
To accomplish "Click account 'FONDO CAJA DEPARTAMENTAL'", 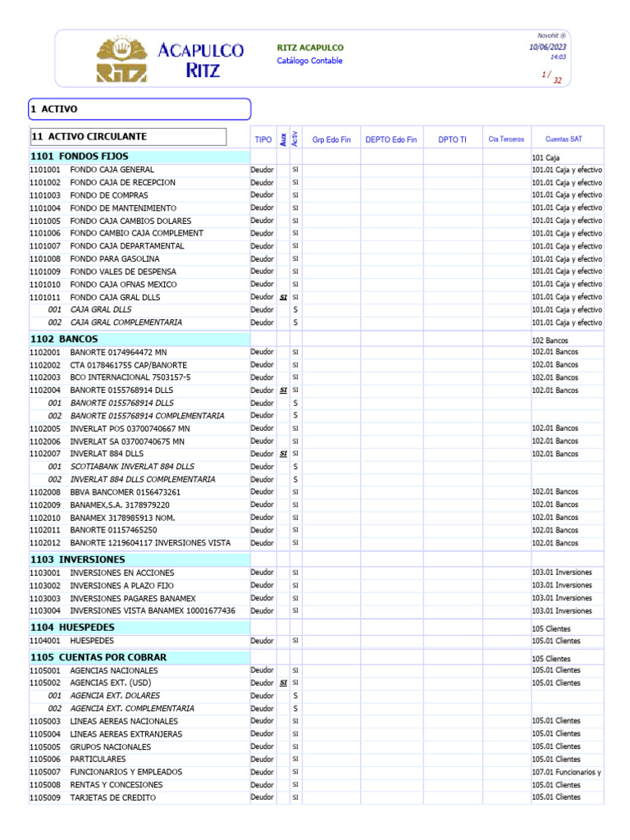I will [127, 246].
